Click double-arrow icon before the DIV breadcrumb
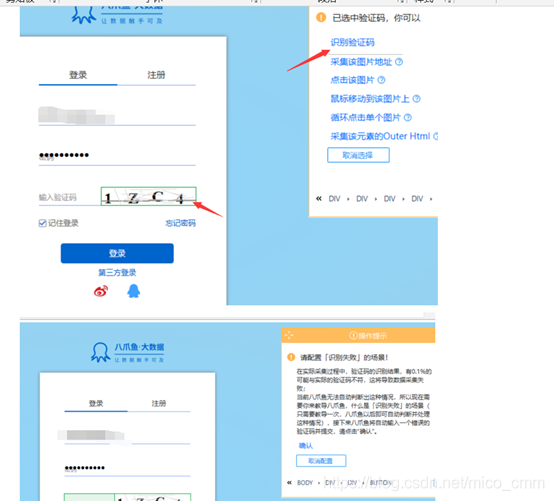554x501 pixels. [x=319, y=199]
